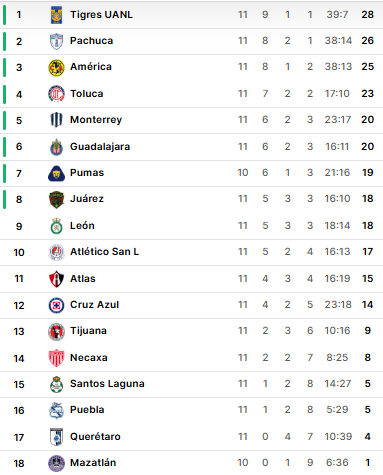Click Pumas goal difference 21:16
The height and width of the screenshot is (475, 383).
[337, 173]
